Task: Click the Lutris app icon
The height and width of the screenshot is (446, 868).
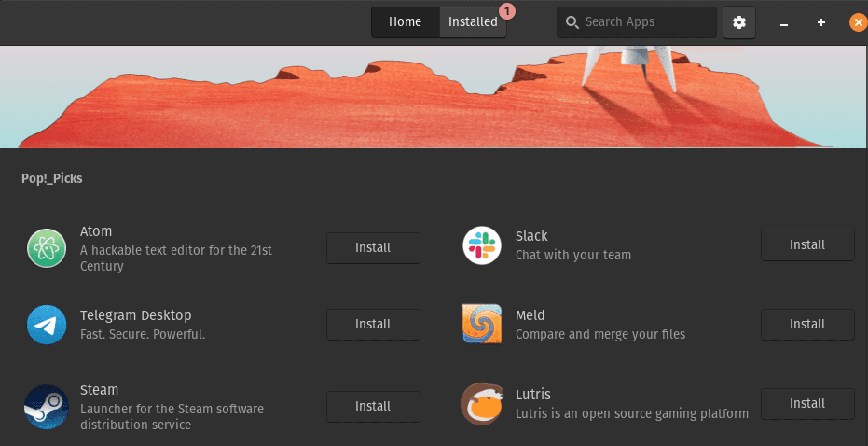Action: [482, 404]
